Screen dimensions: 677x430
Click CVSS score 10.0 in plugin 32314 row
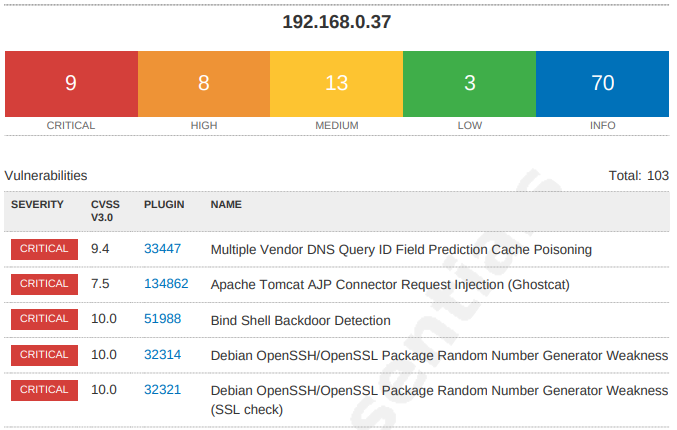click(104, 354)
